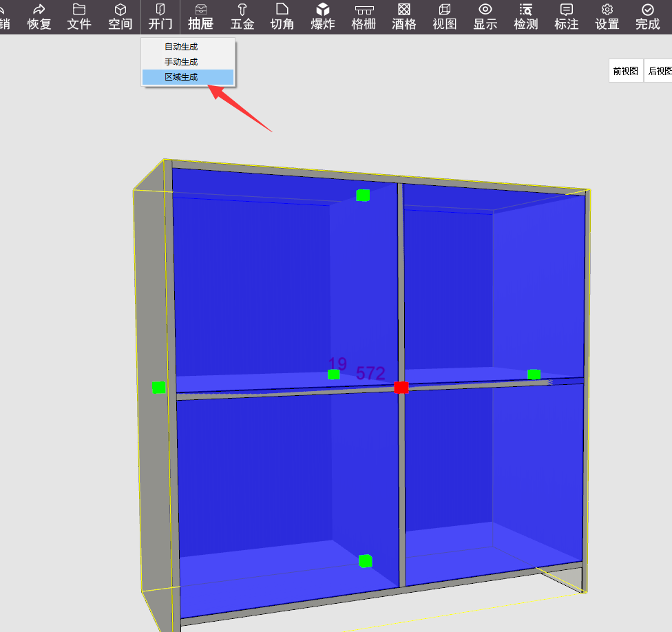Choose 自动生成 from the dropdown menu
Screen dimensions: 672x632
188,47
